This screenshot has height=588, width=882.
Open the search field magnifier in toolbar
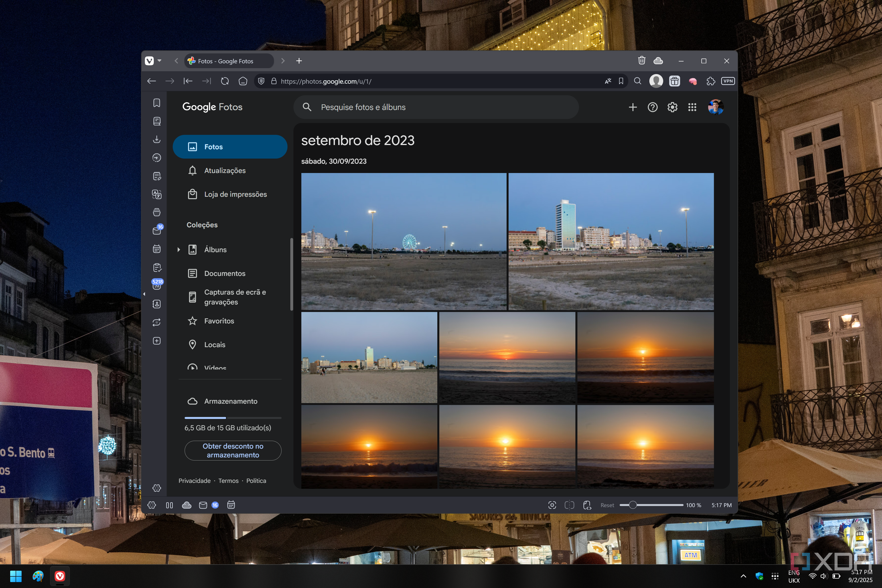(637, 81)
